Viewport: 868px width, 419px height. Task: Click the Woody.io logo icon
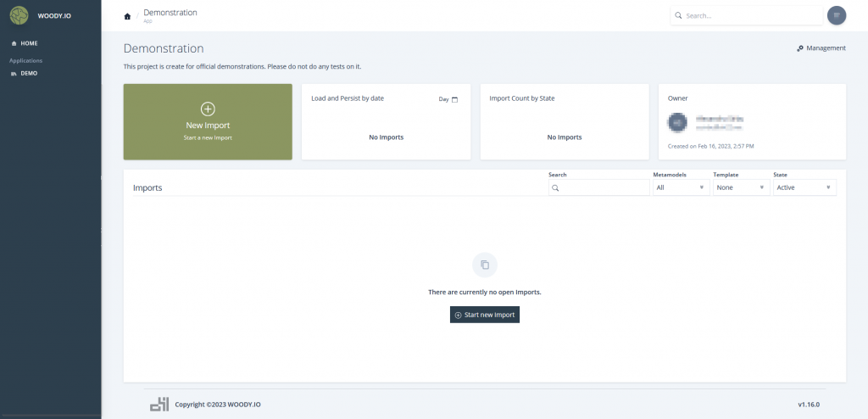coord(19,15)
